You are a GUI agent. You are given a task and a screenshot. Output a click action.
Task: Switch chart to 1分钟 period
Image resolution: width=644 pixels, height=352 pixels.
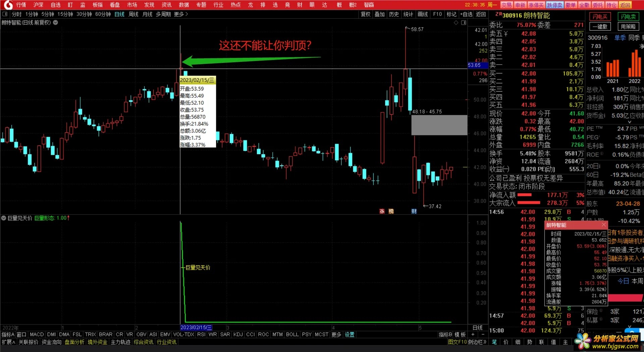tap(32, 14)
